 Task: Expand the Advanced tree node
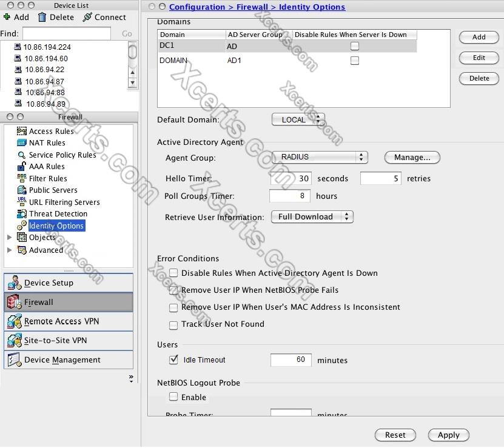(9, 250)
